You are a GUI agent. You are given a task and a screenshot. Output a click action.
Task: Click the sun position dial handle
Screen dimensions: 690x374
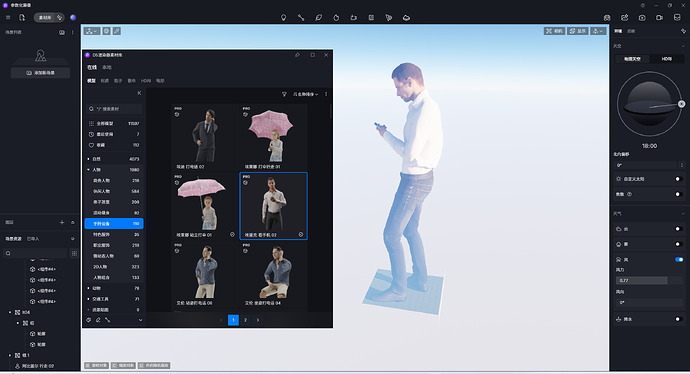pyautogui.click(x=681, y=104)
